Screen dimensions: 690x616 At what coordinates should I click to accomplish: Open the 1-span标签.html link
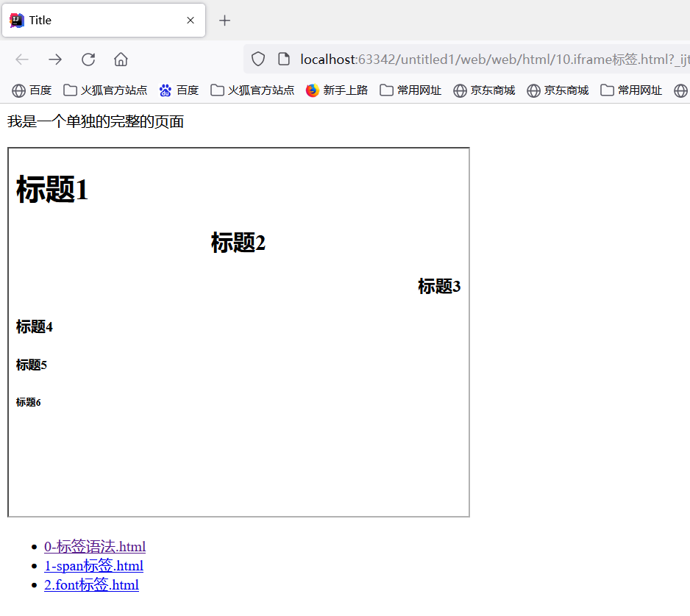[x=93, y=566]
